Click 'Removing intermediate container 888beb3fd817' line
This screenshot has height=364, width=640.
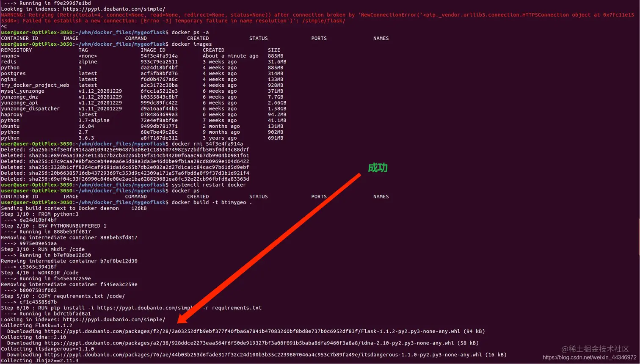click(69, 238)
